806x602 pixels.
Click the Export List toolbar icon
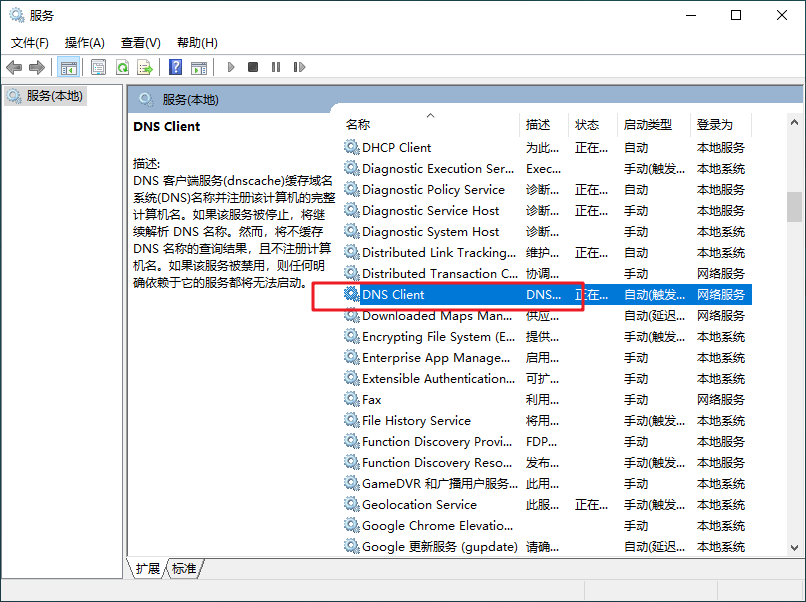pyautogui.click(x=145, y=67)
